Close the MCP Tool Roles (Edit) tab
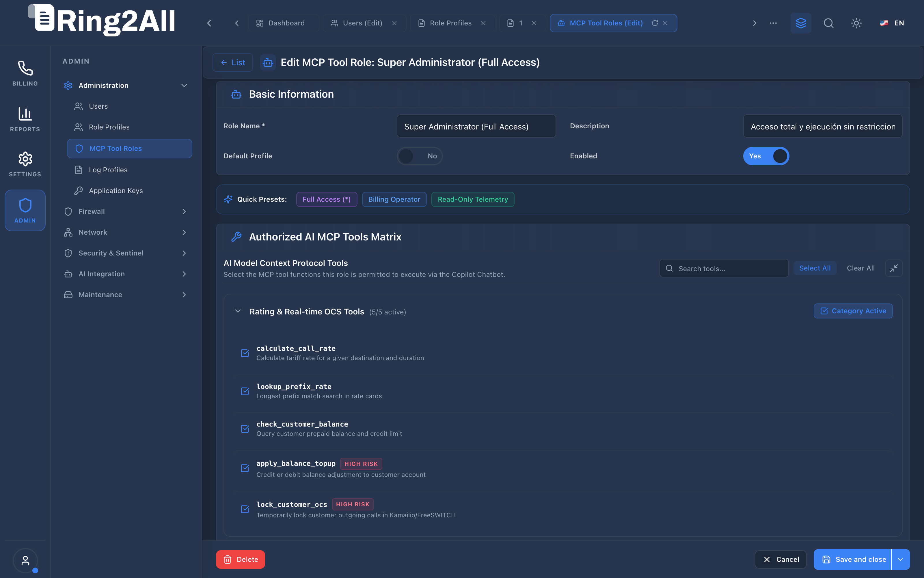The image size is (924, 578). pyautogui.click(x=666, y=23)
